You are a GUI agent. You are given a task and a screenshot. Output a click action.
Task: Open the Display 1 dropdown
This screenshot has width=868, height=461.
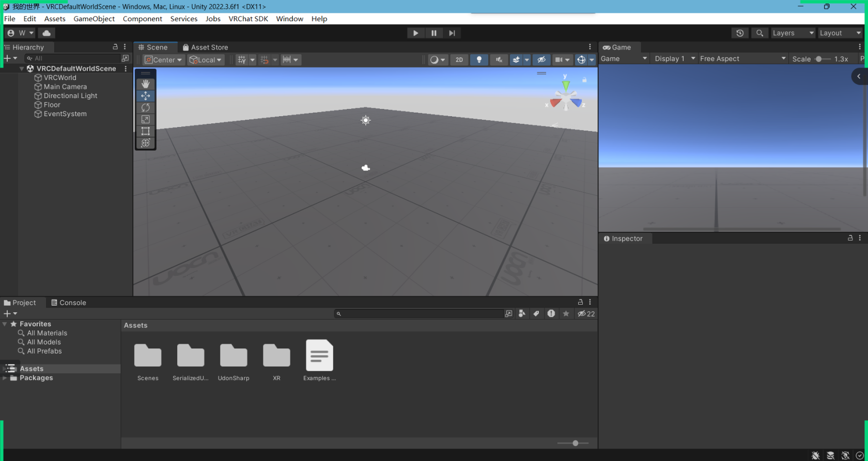[x=674, y=58]
